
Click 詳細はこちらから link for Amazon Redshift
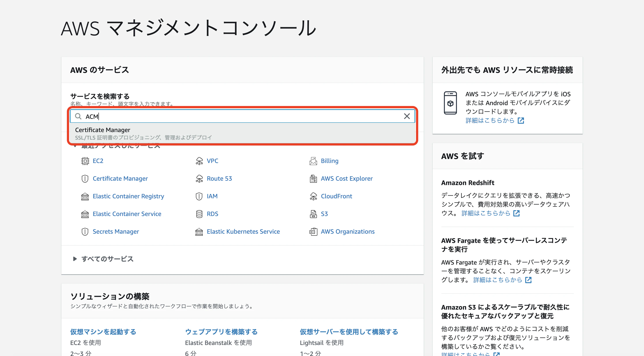click(x=490, y=213)
